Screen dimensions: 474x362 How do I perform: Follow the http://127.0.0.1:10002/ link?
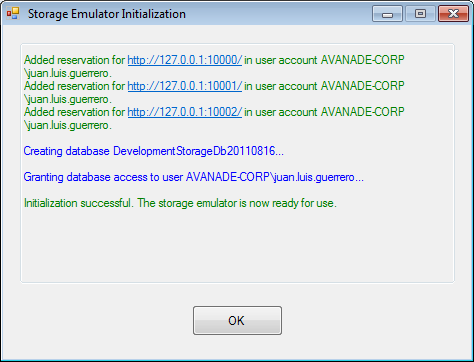click(x=185, y=112)
